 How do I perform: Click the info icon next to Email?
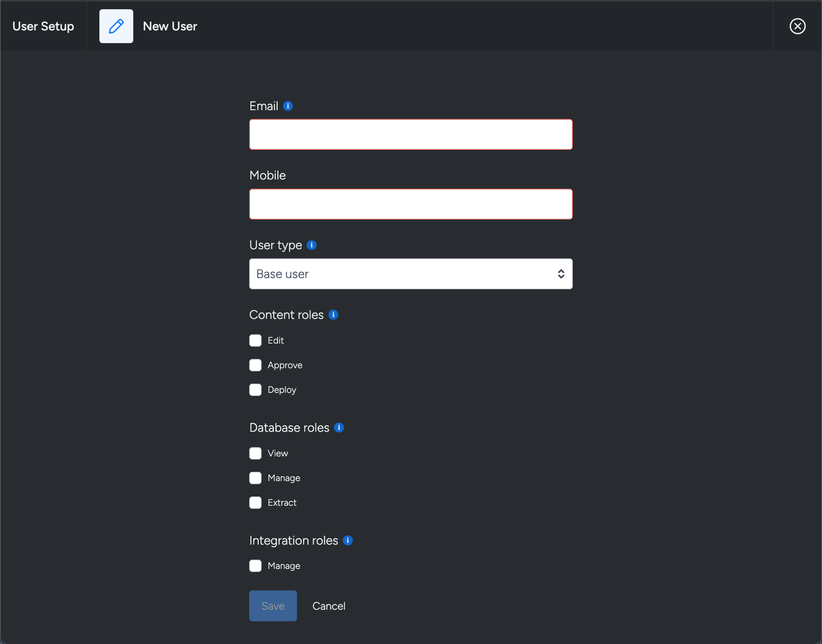point(289,106)
